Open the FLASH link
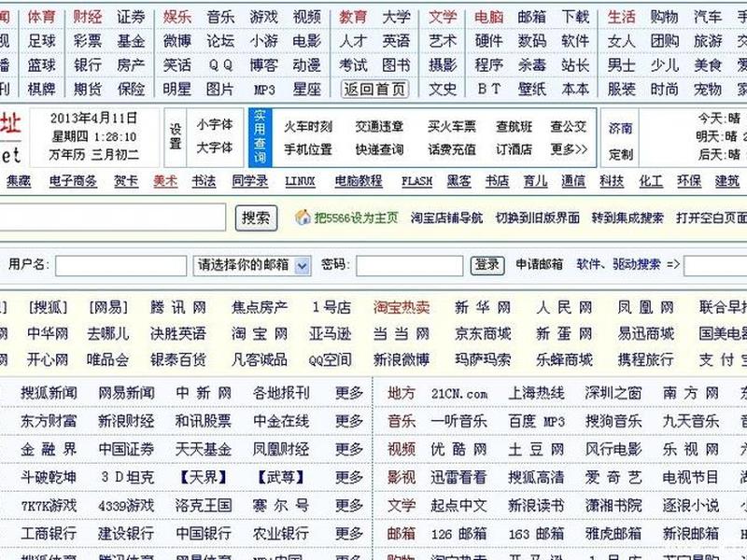Image resolution: width=747 pixels, height=560 pixels. [416, 181]
